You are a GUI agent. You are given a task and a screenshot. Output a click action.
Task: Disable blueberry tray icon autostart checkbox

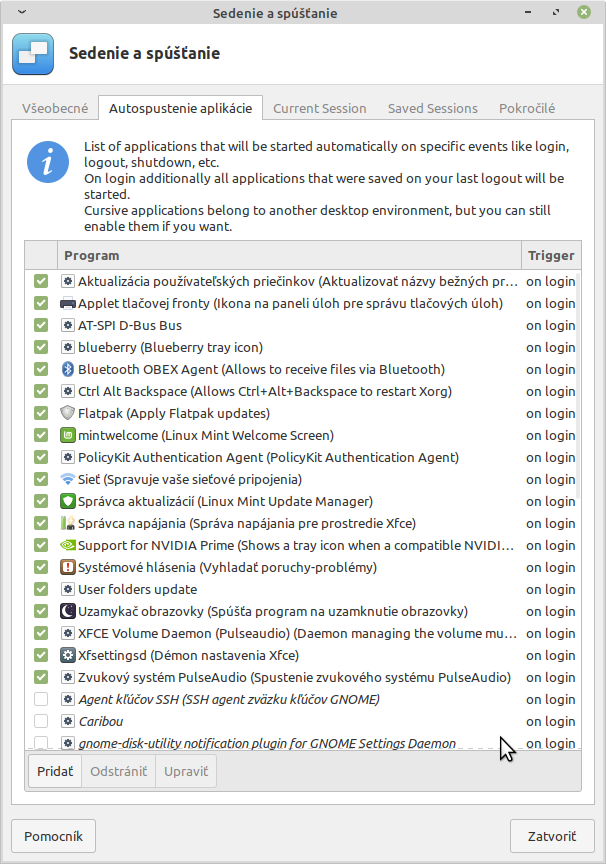pyautogui.click(x=41, y=347)
